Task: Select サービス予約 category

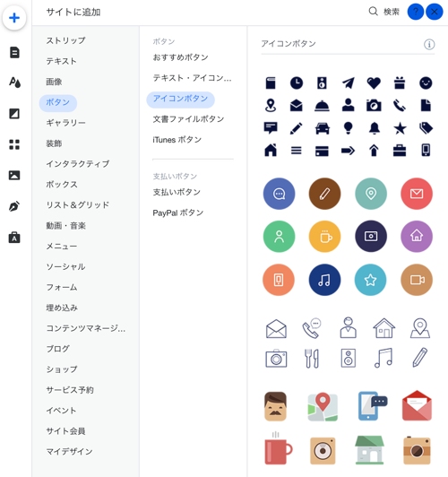Action: (x=70, y=390)
